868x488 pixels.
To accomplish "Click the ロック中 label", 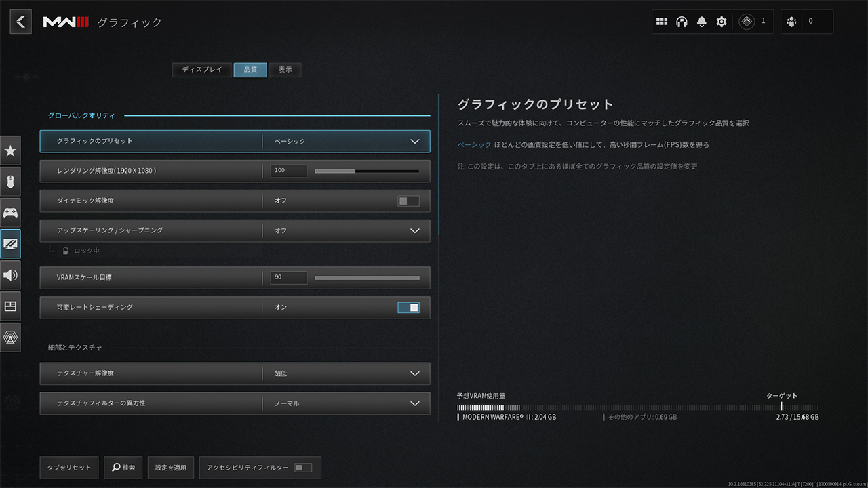I will [x=87, y=251].
